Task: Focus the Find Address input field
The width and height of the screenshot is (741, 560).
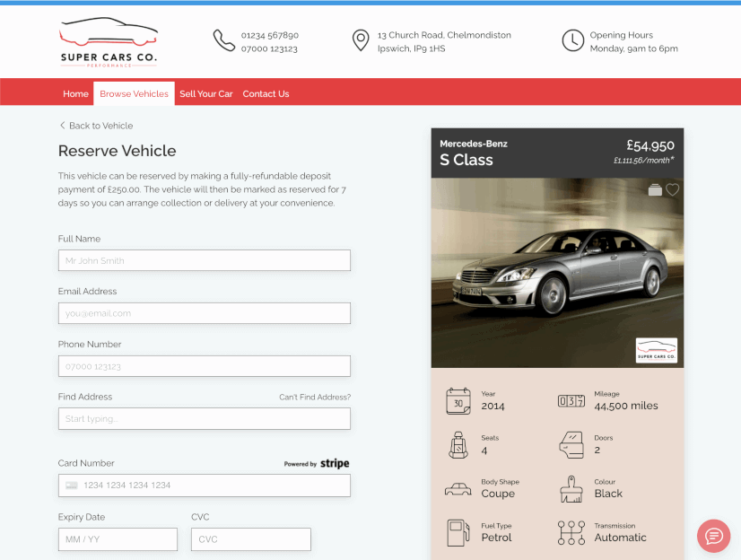Action: click(205, 419)
